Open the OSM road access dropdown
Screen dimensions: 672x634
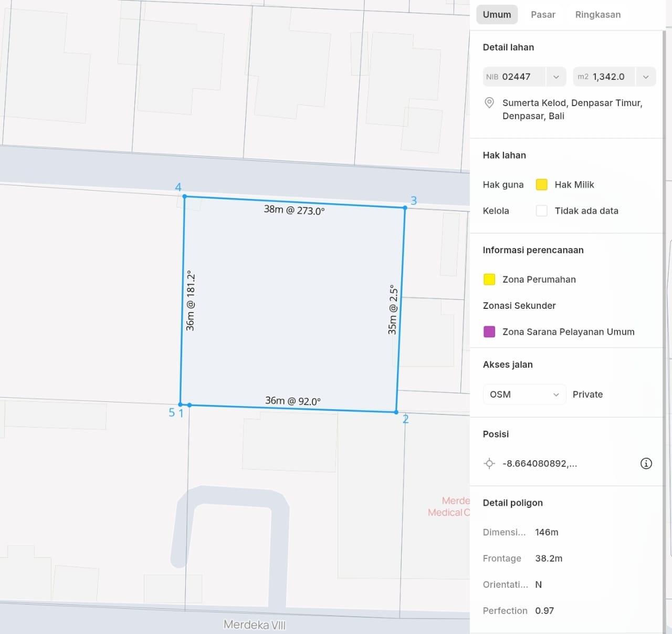tap(524, 394)
